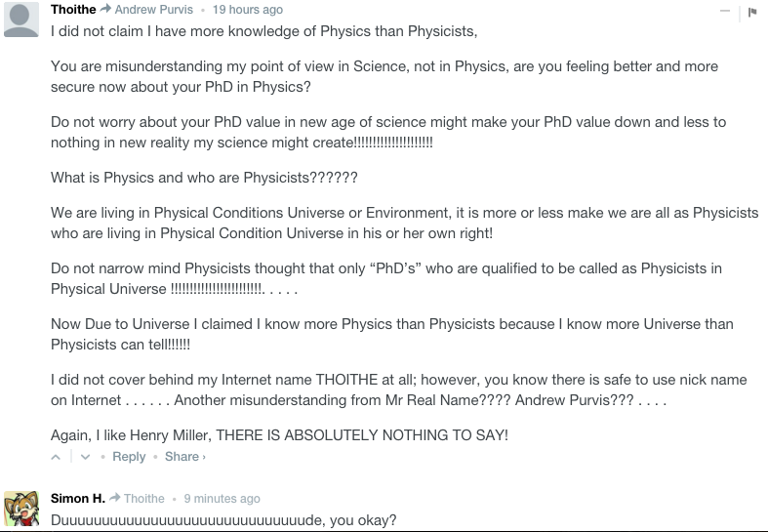Flag Thoithe's comment as inappropriate
This screenshot has height=532, width=768.
[x=752, y=12]
